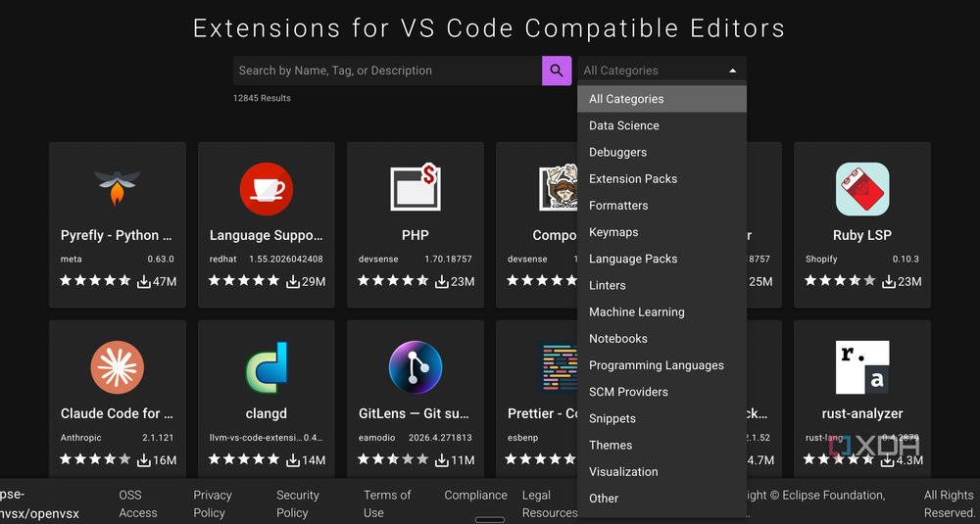Open the Compliance footer link

click(x=475, y=496)
